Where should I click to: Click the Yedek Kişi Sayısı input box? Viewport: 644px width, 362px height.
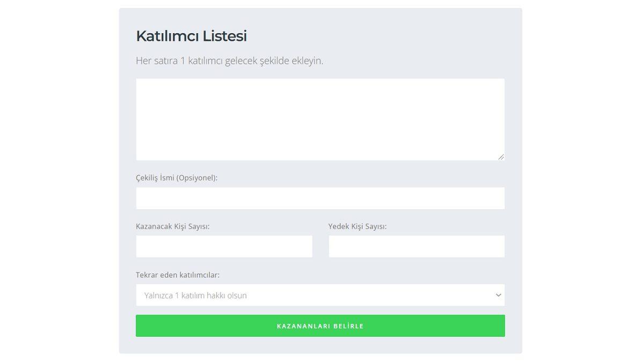(416, 246)
